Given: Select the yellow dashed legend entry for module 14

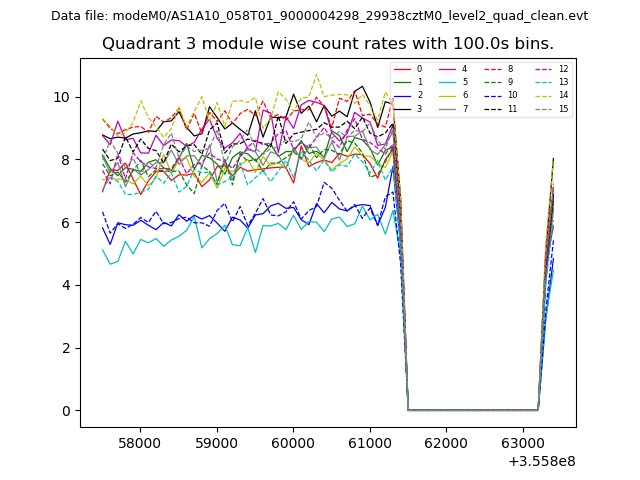Looking at the screenshot, I should click(543, 95).
